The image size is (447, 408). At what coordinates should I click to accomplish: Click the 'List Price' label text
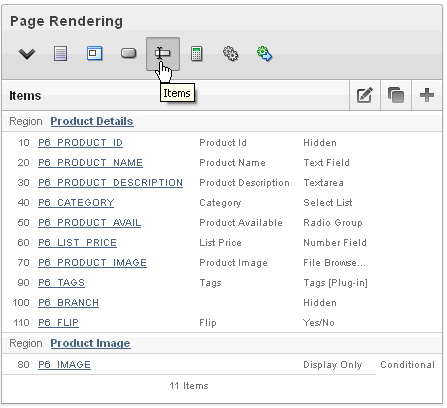(220, 243)
